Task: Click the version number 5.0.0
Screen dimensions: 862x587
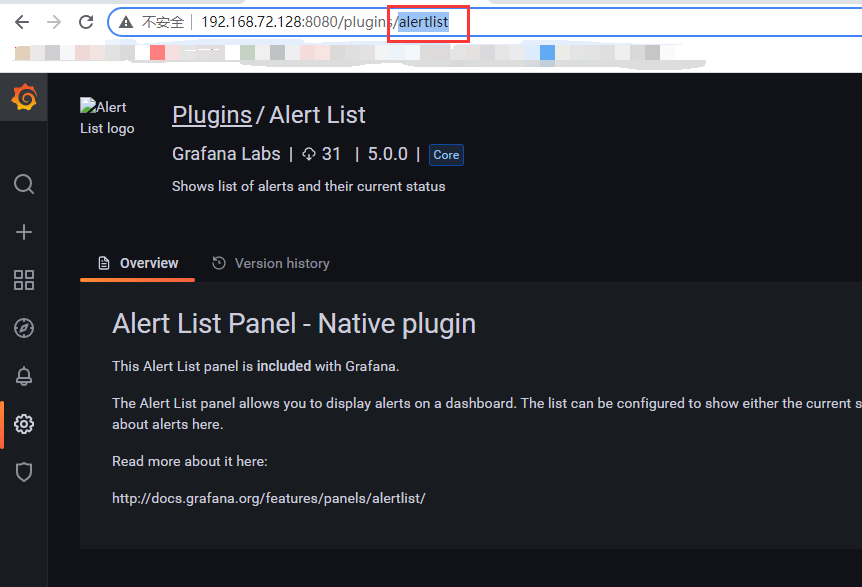Action: coord(388,154)
